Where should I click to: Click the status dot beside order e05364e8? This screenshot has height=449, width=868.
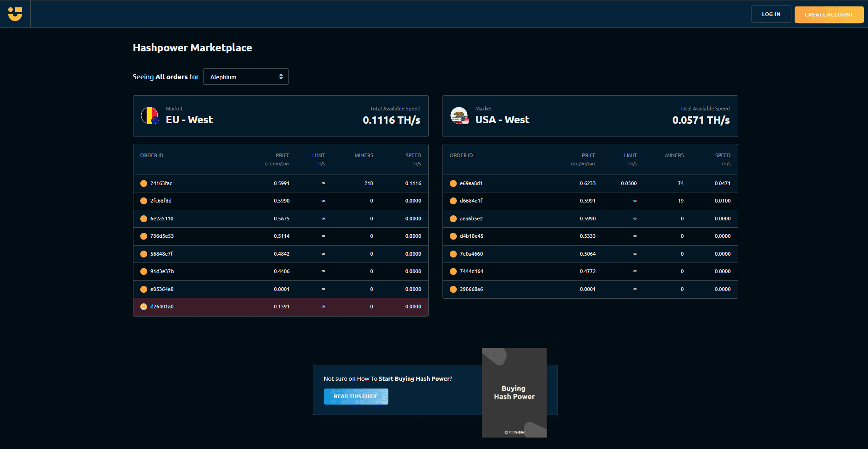(144, 289)
